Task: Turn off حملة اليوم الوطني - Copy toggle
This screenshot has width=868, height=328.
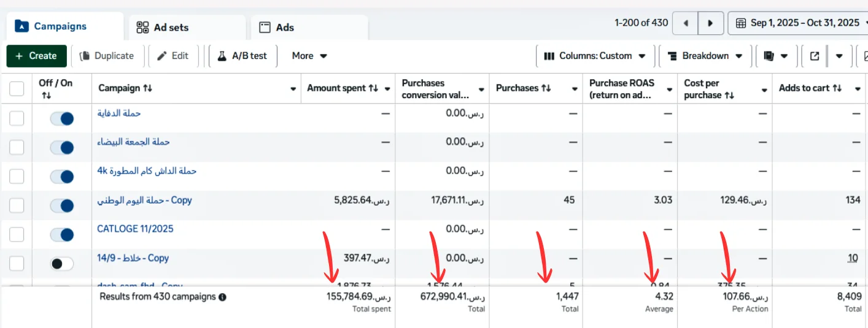Action: coord(62,205)
